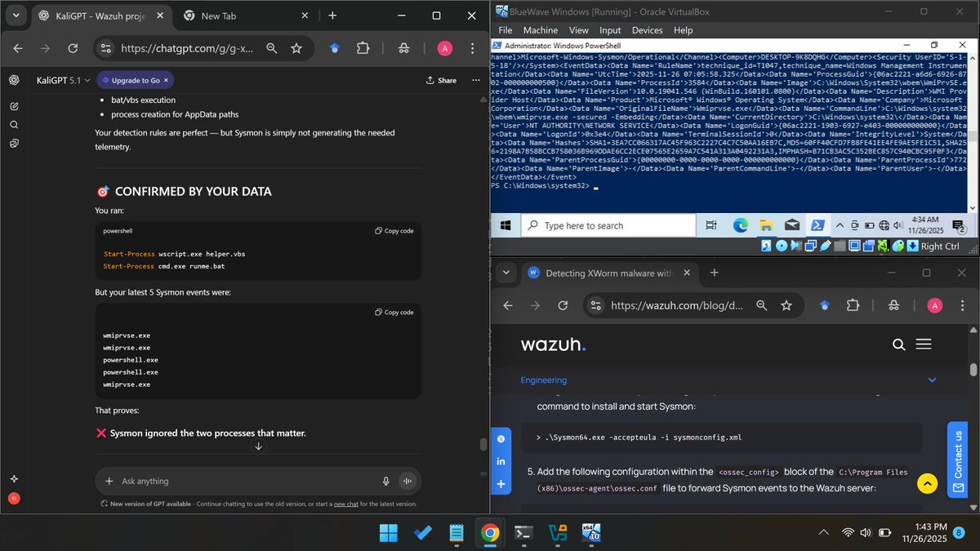Viewport: 980px width, 551px height.
Task: Toggle voice mode next to the mic icon
Action: click(x=408, y=481)
